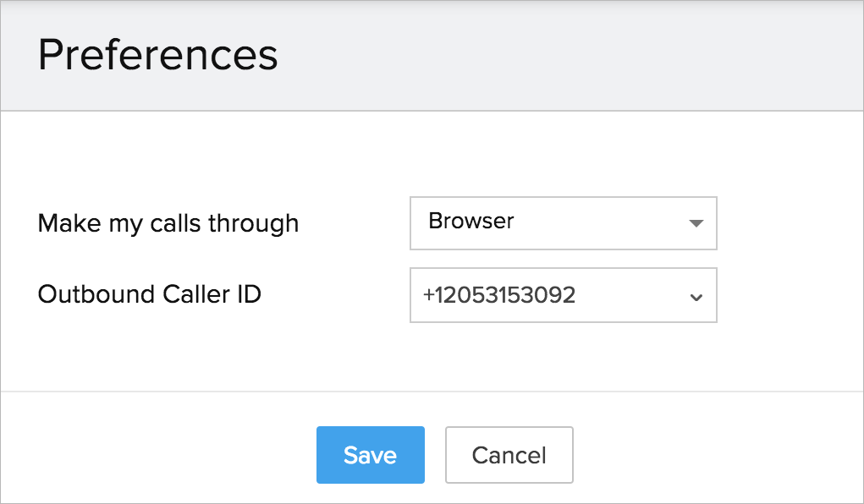Click the "Make my calls through" label

[x=168, y=224]
